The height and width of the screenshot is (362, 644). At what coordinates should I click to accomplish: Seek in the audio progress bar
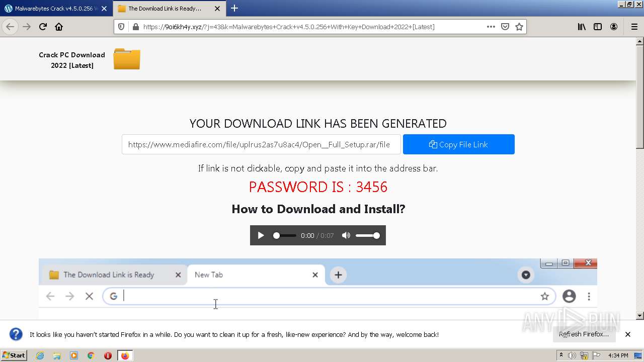285,235
